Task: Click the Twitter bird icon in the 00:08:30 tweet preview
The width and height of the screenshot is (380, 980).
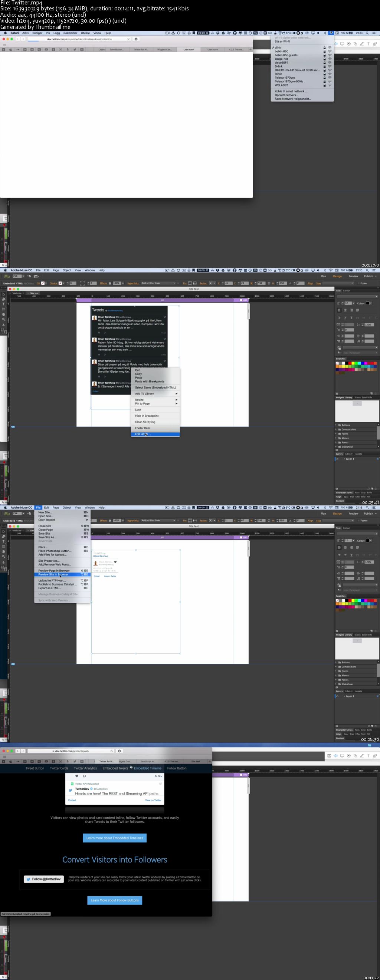Action: click(115, 561)
